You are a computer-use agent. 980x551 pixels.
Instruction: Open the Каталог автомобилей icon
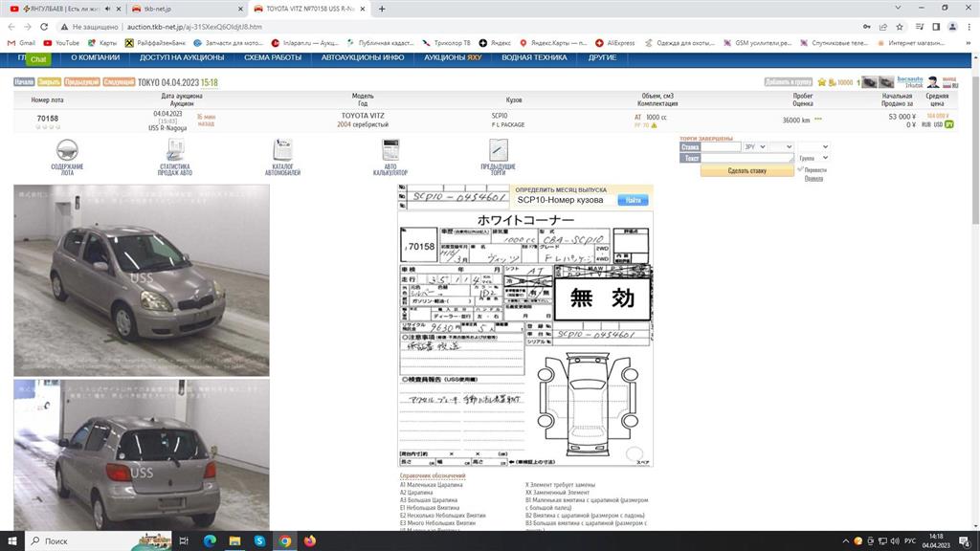pyautogui.click(x=282, y=150)
